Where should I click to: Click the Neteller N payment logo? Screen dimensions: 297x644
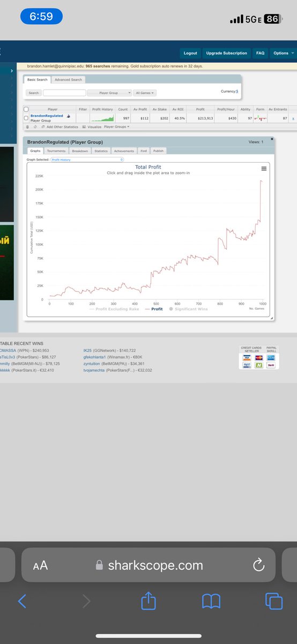coord(258,364)
